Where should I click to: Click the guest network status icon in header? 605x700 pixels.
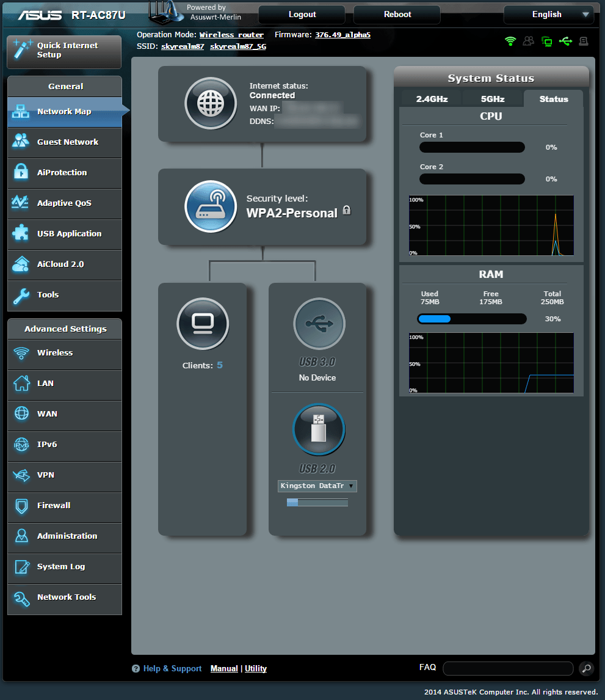pos(529,42)
